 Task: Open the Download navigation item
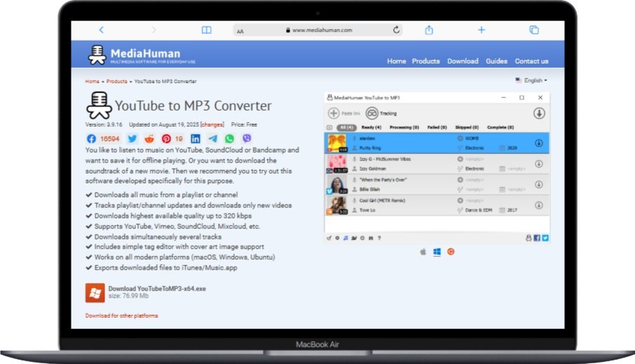[x=463, y=61]
